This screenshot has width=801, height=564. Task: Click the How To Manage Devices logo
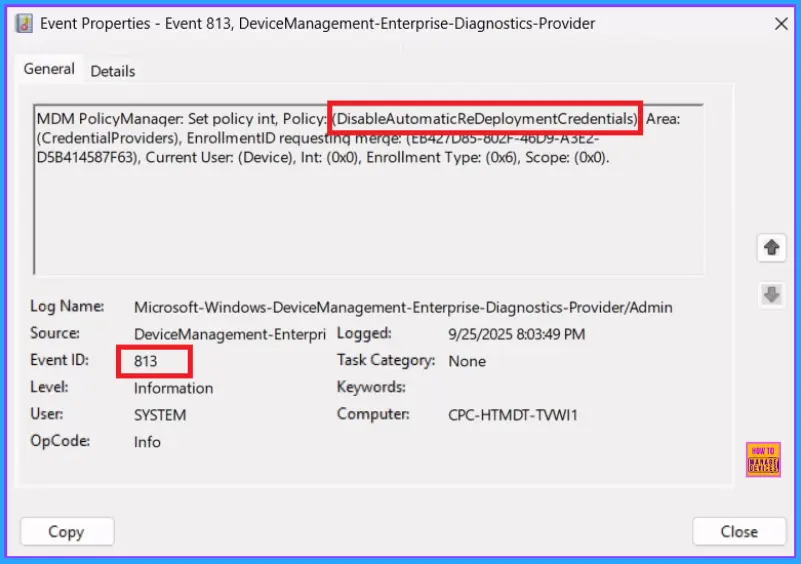[x=762, y=459]
